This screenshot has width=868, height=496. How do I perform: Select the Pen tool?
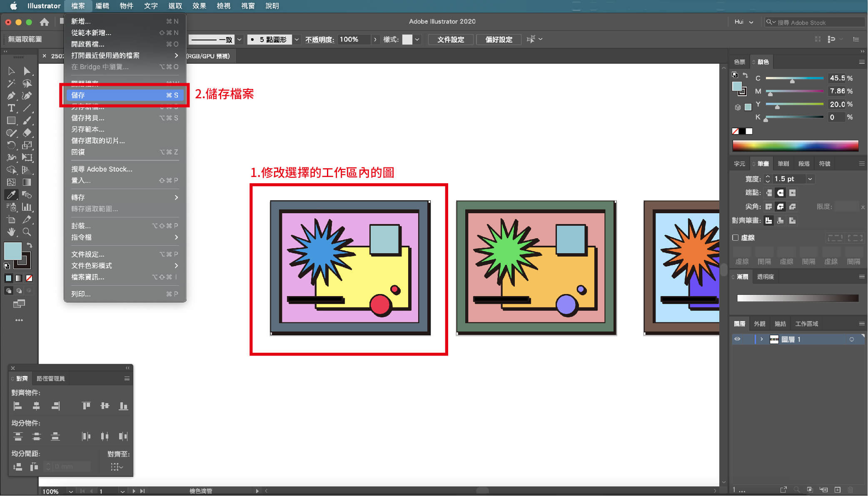click(11, 96)
